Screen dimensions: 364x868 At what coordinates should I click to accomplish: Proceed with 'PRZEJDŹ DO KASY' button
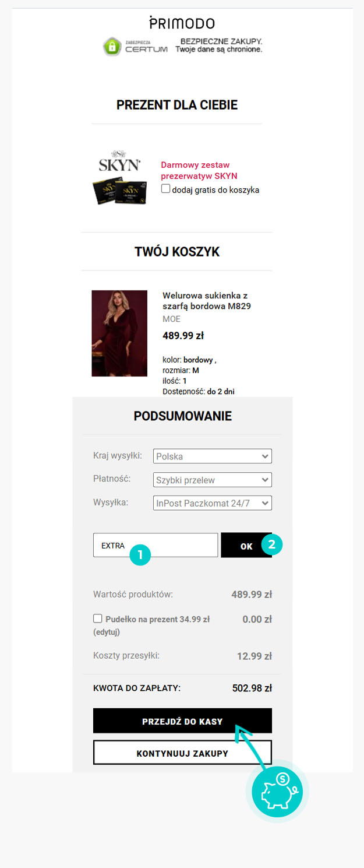click(x=182, y=721)
